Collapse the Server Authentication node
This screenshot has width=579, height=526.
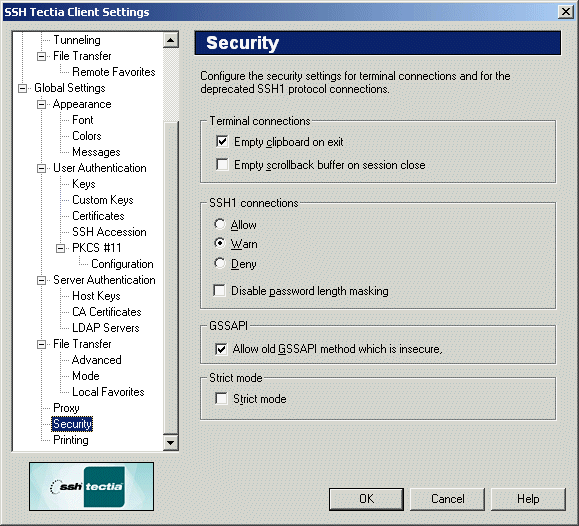tap(41, 280)
